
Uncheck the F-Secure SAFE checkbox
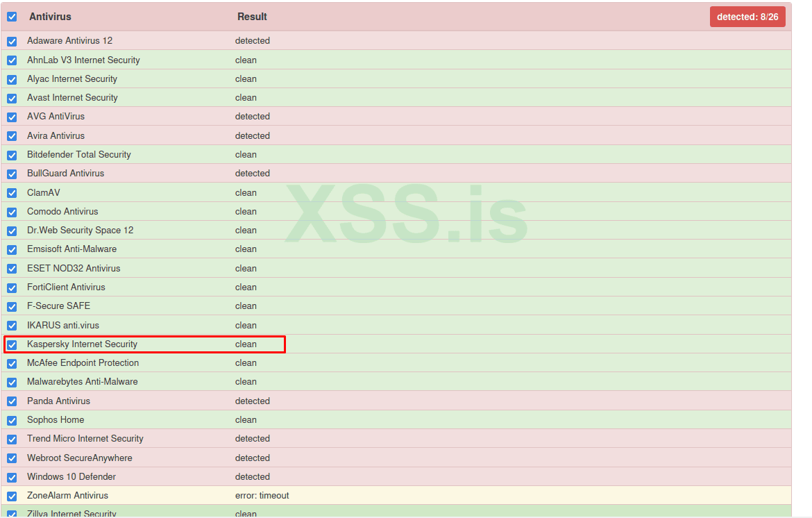(12, 307)
